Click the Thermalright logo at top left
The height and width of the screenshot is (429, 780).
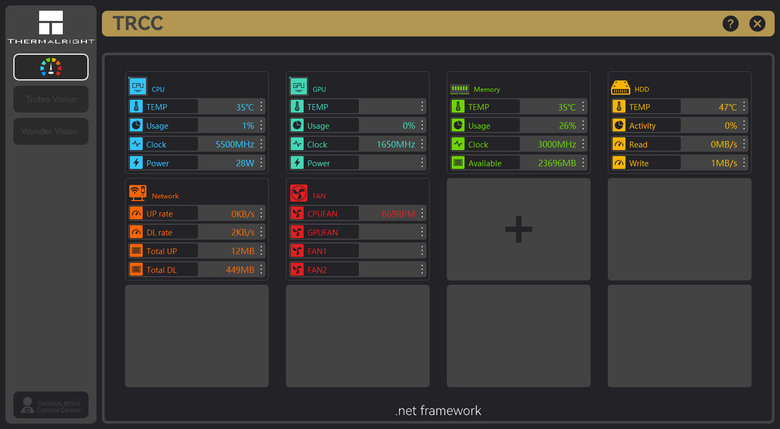click(51, 27)
